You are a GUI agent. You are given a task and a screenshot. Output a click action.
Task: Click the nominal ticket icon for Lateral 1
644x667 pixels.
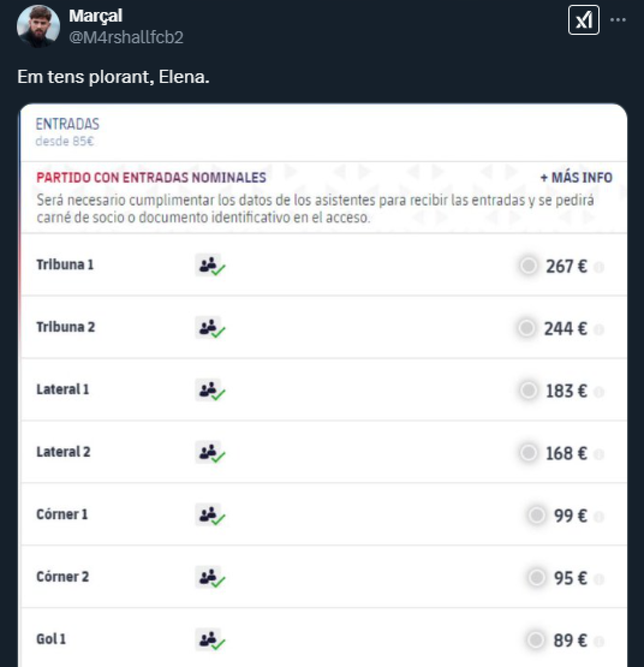pos(210,390)
